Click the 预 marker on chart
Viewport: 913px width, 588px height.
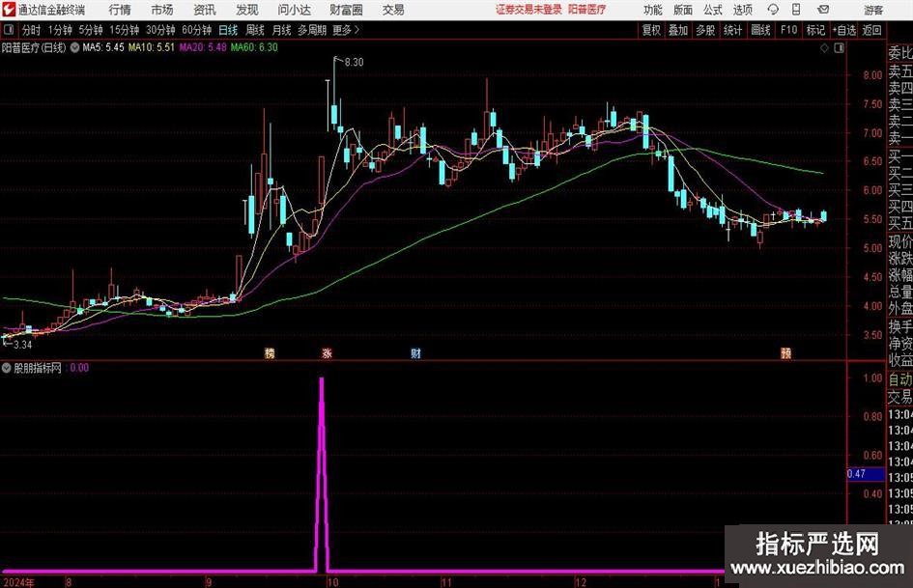[x=786, y=352]
